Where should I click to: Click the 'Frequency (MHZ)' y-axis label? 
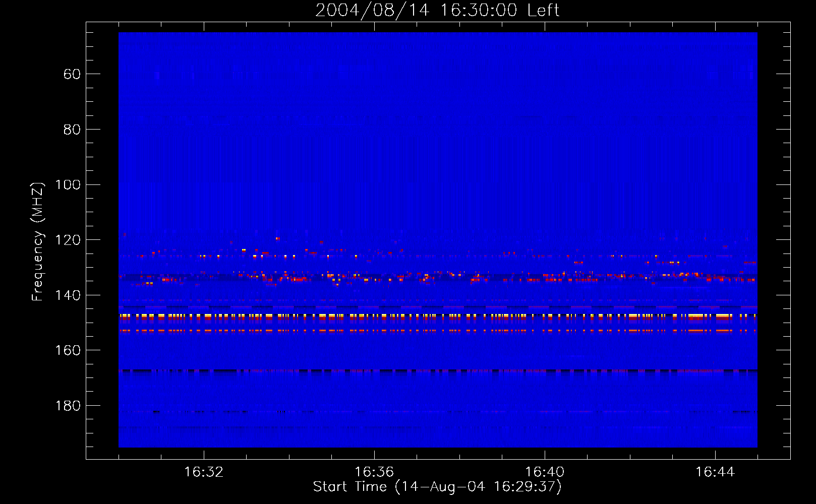[x=37, y=241]
